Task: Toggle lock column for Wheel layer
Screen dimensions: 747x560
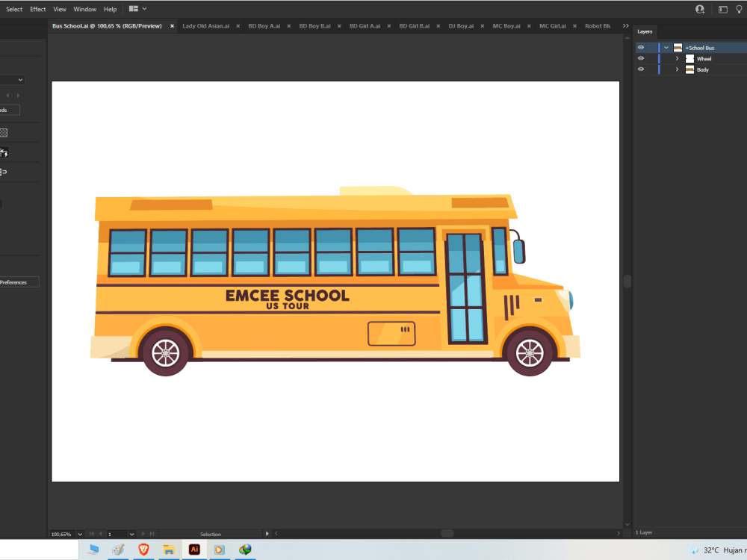Action: [x=651, y=58]
